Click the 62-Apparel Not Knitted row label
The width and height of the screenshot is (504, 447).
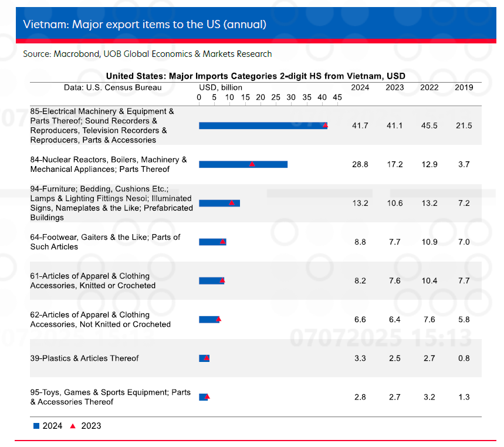(100, 320)
